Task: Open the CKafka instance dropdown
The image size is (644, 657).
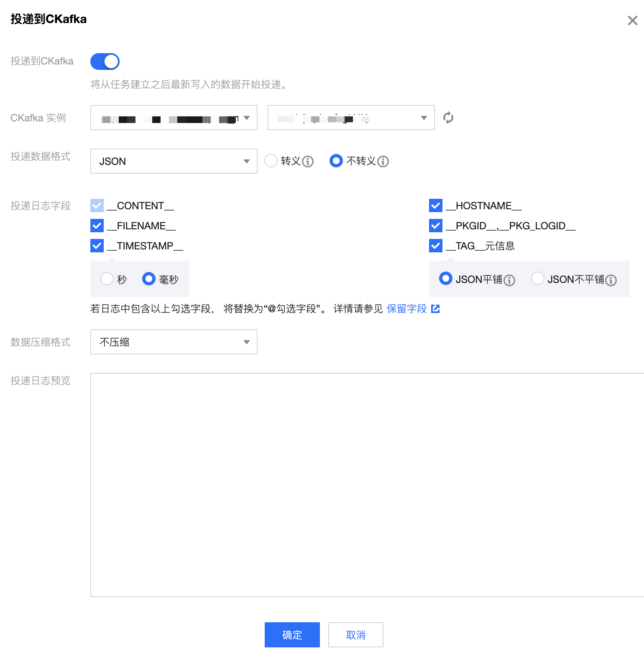Action: (174, 118)
